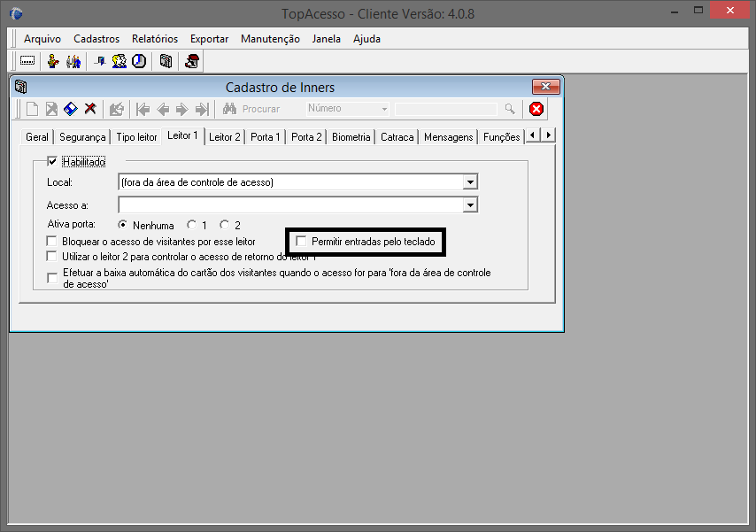Click the card reader icon at toolbar start
Screen dimensions: 756x532
tap(27, 61)
